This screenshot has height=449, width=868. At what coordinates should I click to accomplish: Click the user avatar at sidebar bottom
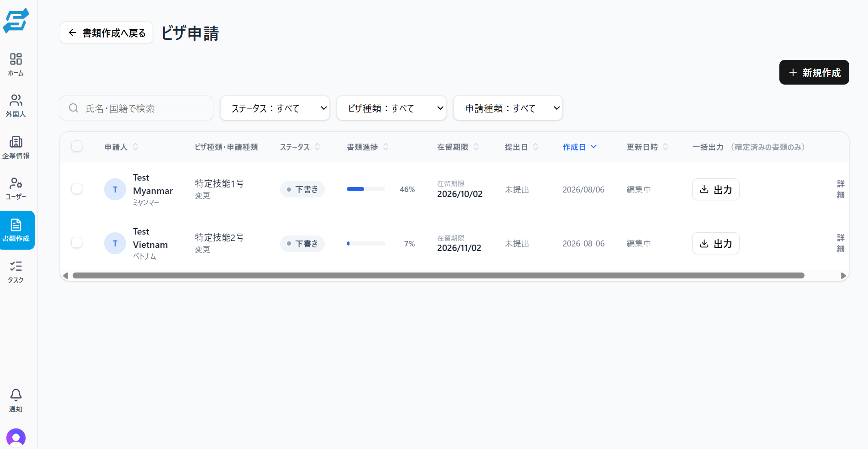[16, 438]
